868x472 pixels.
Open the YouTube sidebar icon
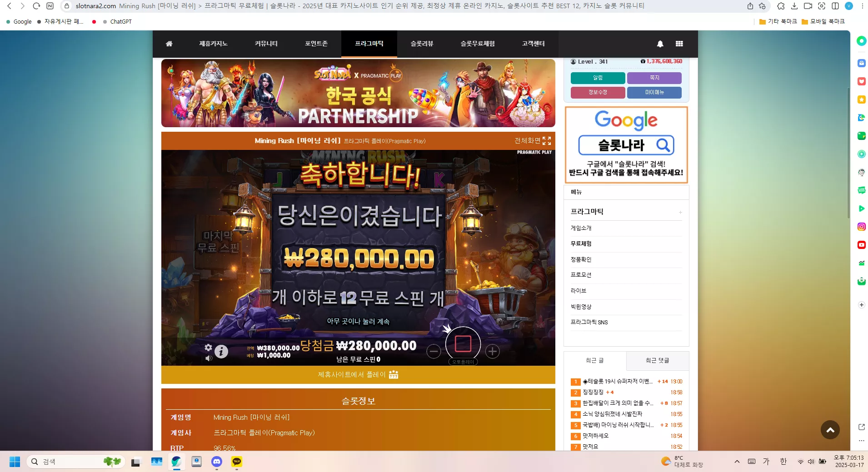(x=862, y=245)
